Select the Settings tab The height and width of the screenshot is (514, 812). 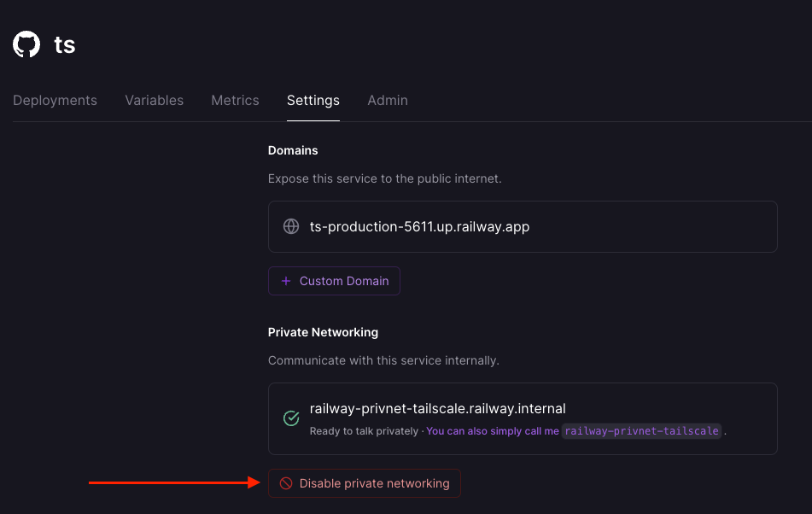click(313, 100)
